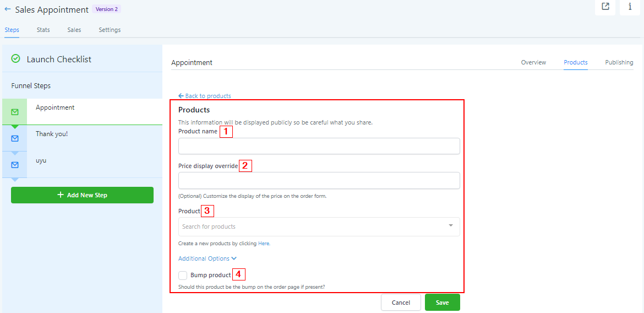Click the green Save button

[442, 303]
